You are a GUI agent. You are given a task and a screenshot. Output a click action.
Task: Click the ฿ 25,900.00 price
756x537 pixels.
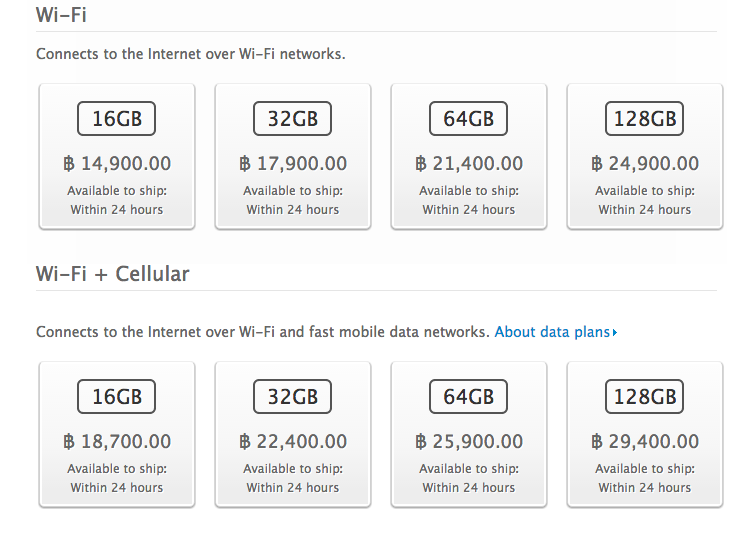(469, 442)
